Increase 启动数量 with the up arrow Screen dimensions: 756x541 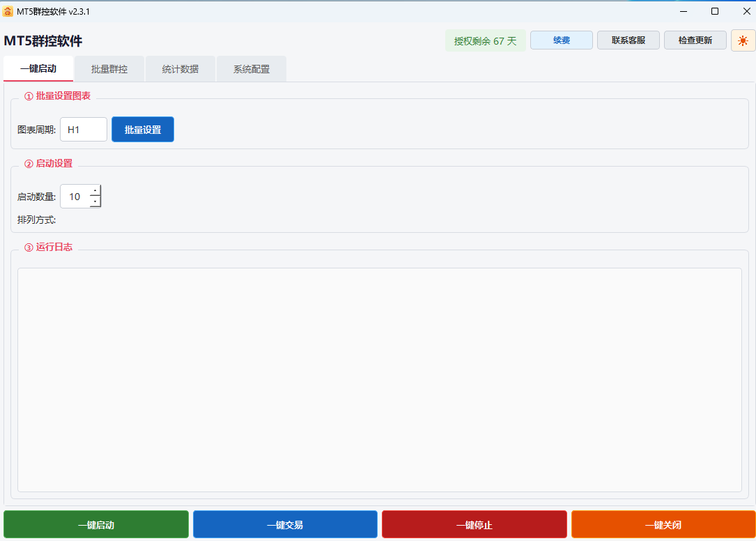(95, 190)
